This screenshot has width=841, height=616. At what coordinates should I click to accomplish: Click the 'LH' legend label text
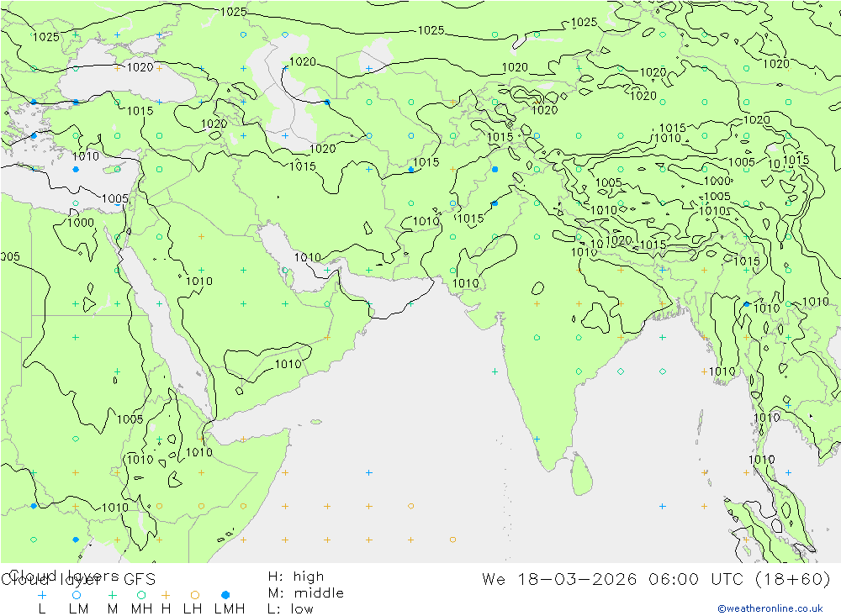click(193, 609)
